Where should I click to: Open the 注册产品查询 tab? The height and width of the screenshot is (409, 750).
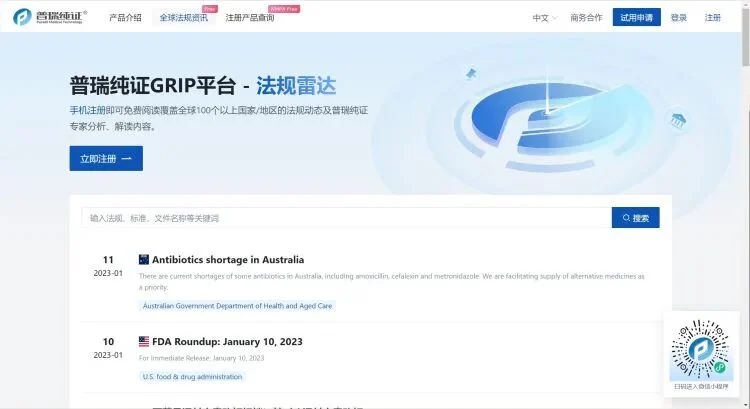point(250,18)
